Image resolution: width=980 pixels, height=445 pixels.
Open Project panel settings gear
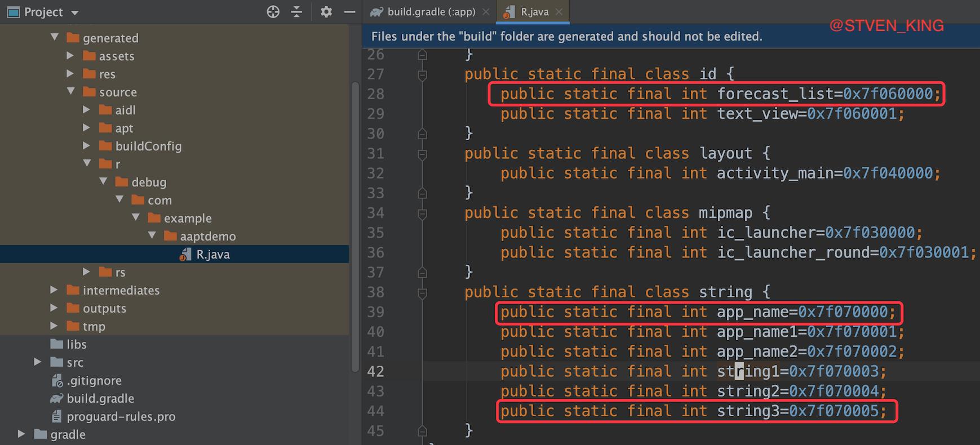click(326, 12)
